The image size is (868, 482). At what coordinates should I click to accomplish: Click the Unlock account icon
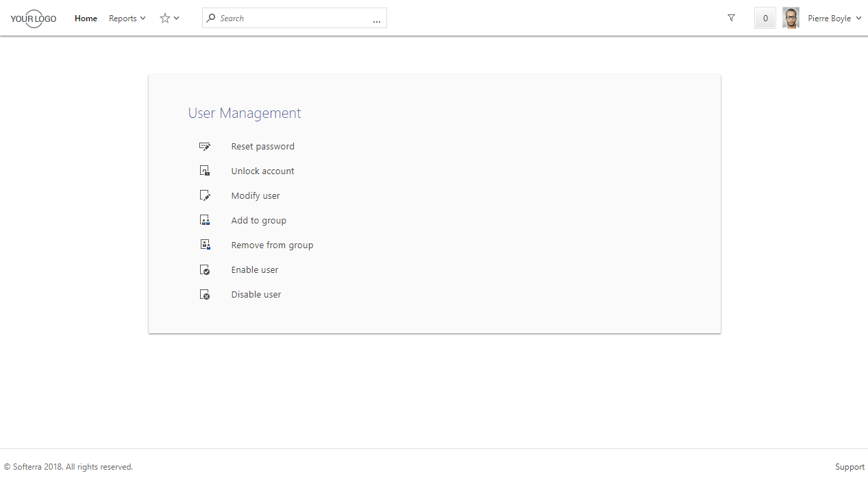204,171
